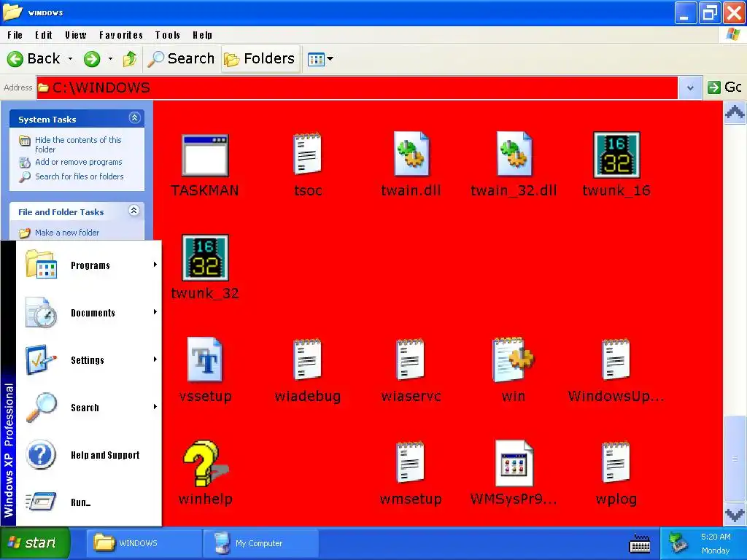Select the wiadebug text file icon

[x=308, y=359]
